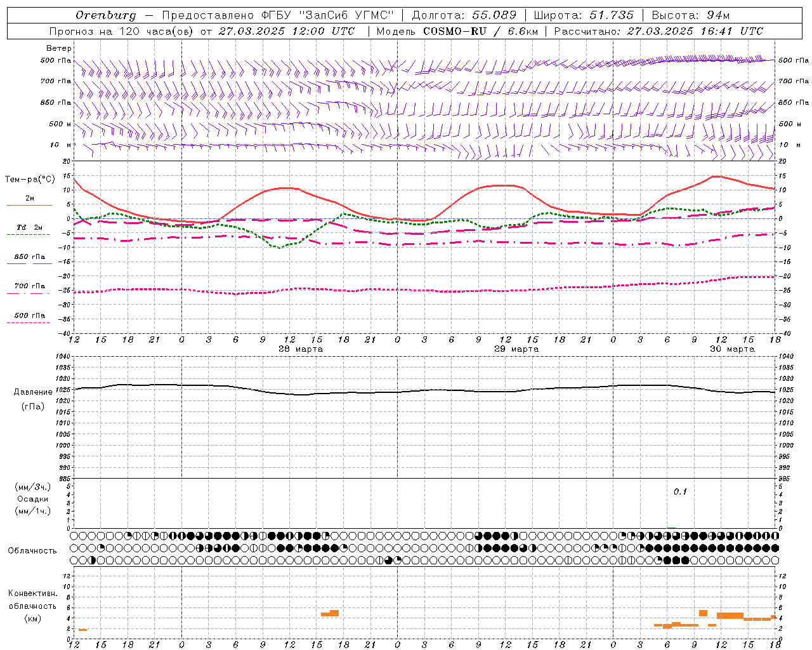Click the '28 марта' date label
This screenshot has height=650, width=812.
click(301, 349)
